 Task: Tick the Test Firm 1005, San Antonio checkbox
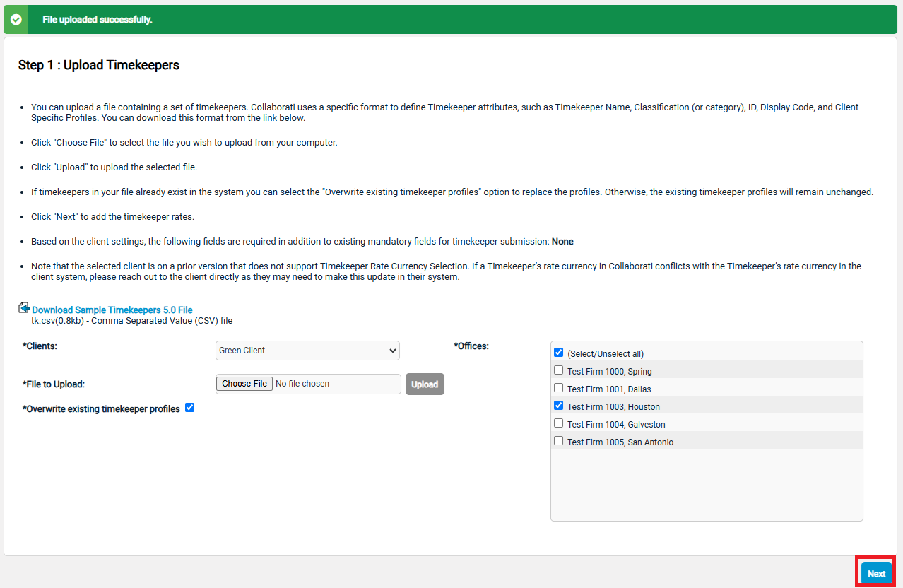point(559,441)
